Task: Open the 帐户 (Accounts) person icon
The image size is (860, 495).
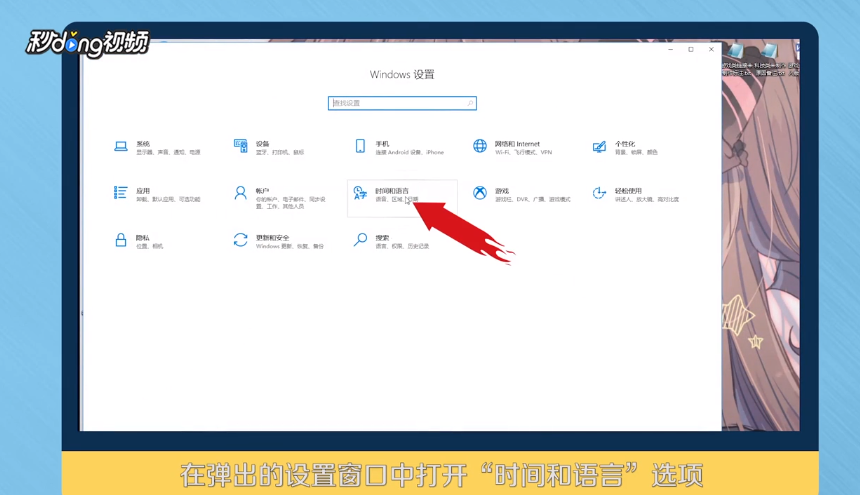Action: point(240,192)
